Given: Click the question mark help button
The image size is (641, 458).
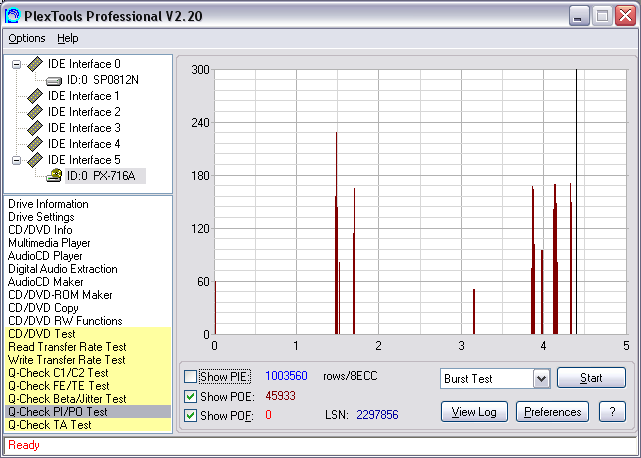Looking at the screenshot, I should 612,412.
